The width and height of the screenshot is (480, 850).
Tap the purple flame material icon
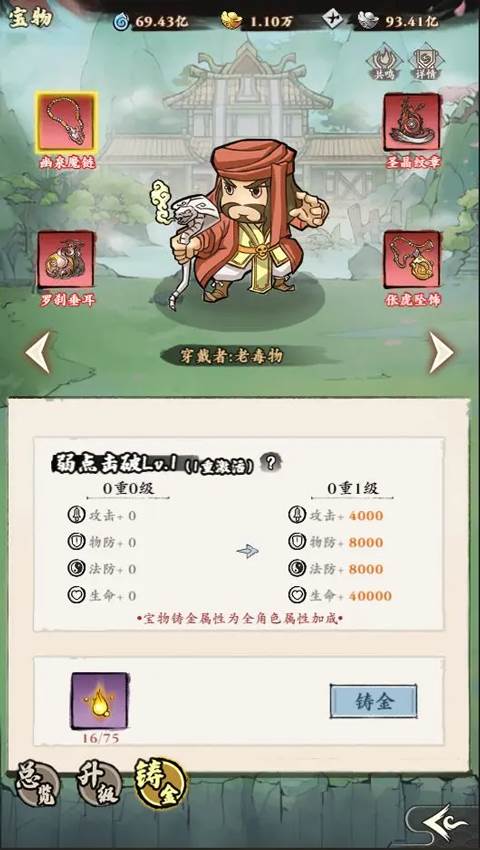[x=100, y=701]
